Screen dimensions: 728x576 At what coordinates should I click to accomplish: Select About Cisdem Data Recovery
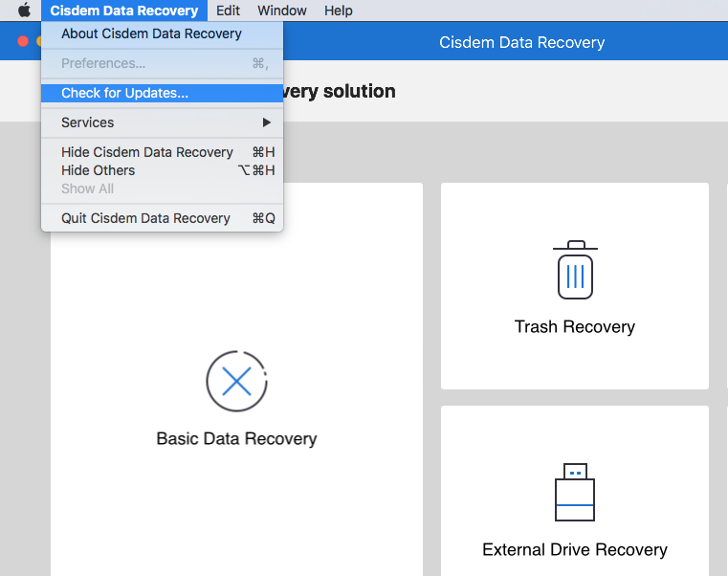click(x=162, y=33)
